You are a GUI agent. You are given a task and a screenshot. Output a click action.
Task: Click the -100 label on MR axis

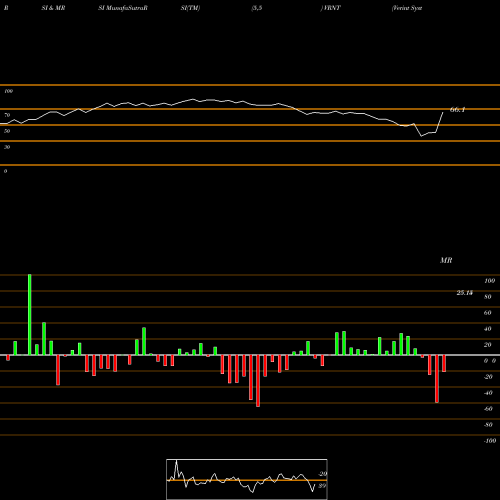point(489,441)
